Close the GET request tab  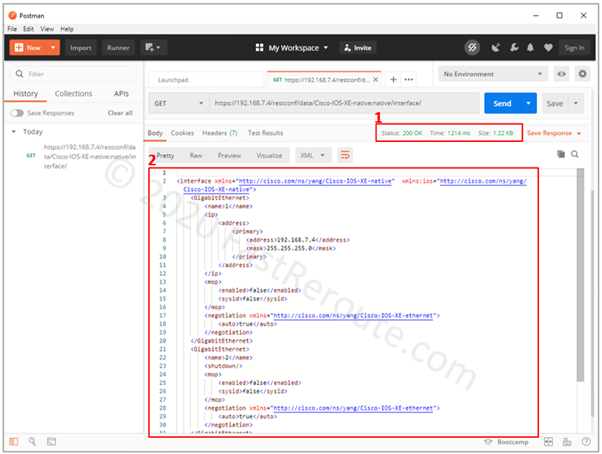(375, 80)
